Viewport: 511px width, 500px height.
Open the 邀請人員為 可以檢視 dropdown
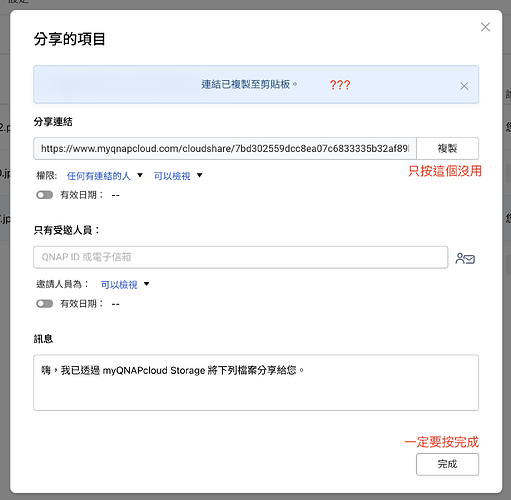tap(125, 284)
